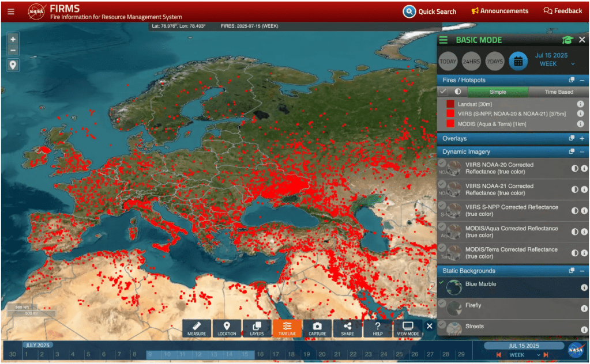Open the Location tool
Viewport: 590px width, 364px height.
tap(227, 328)
